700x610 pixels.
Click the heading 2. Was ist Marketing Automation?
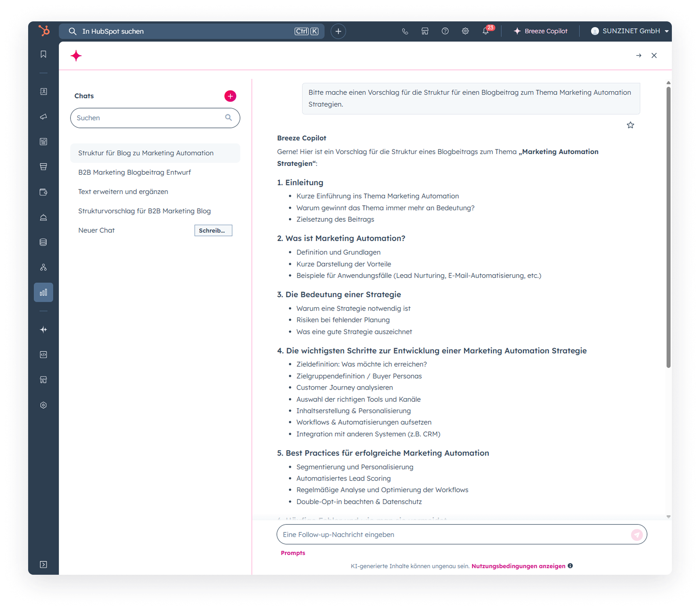341,239
